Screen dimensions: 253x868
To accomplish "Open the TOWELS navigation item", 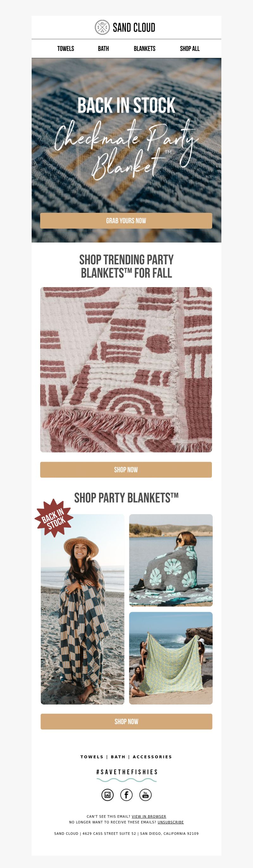I will tap(66, 48).
